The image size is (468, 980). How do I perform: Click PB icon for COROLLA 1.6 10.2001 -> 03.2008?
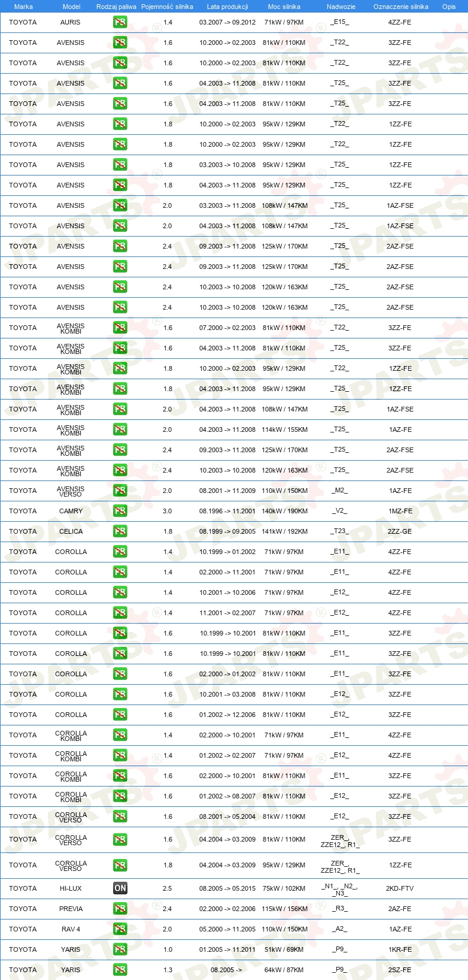(120, 694)
